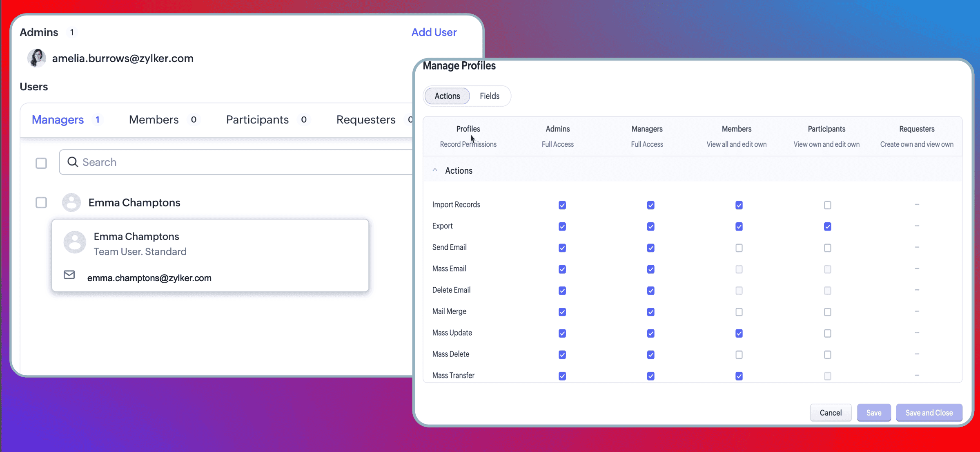Collapse the Actions section chevron

pyautogui.click(x=435, y=170)
